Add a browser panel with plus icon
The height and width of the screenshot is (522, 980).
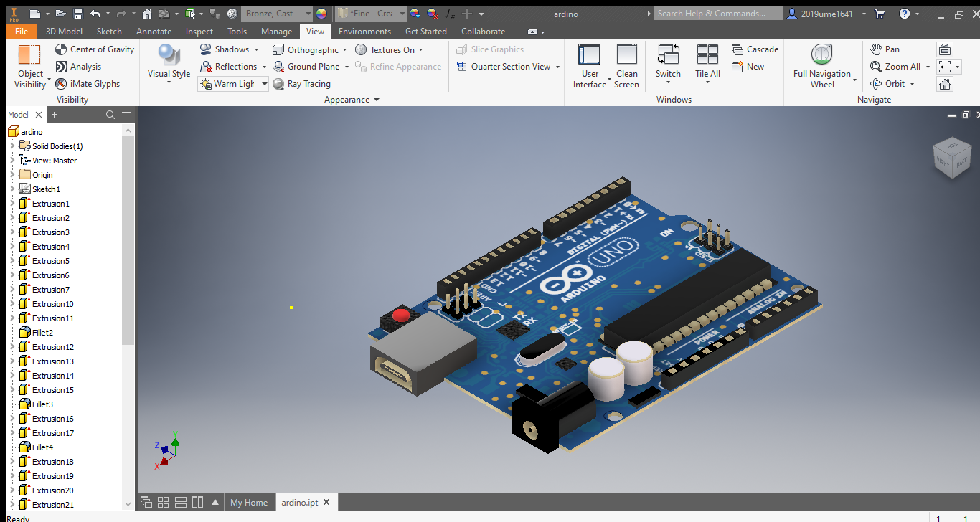55,115
